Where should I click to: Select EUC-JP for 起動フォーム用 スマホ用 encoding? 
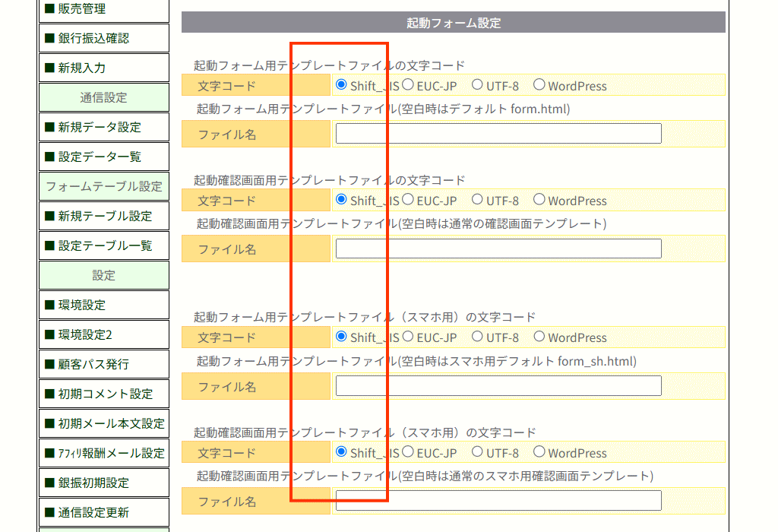click(x=408, y=337)
